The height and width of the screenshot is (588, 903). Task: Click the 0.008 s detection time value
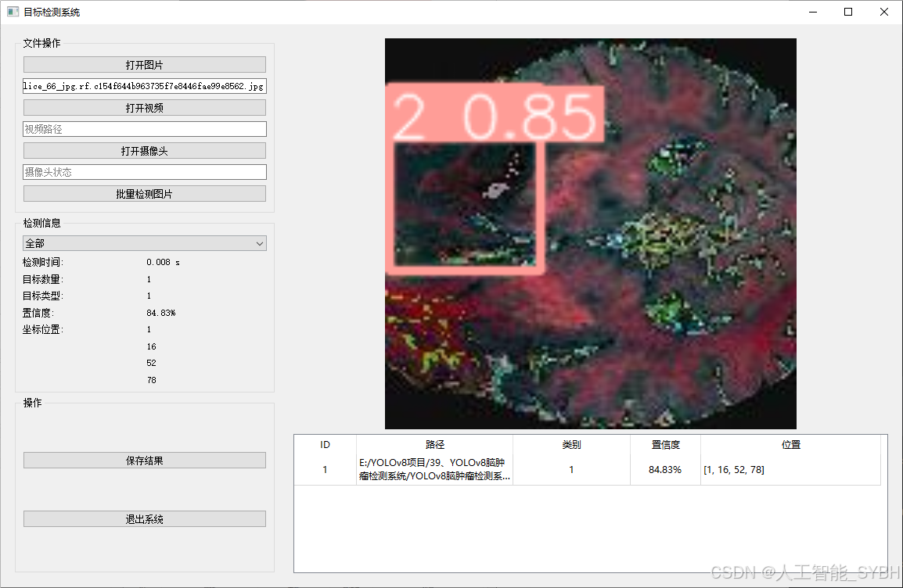click(163, 263)
